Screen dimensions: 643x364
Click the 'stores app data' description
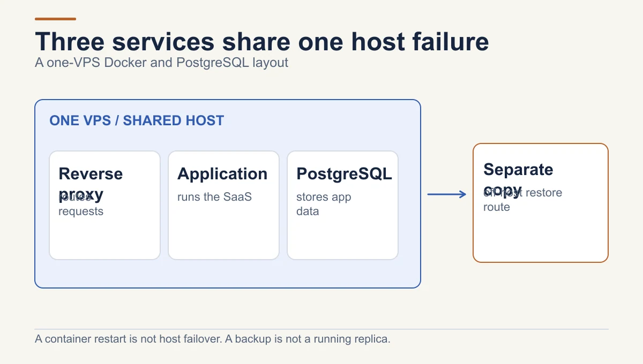coord(324,204)
